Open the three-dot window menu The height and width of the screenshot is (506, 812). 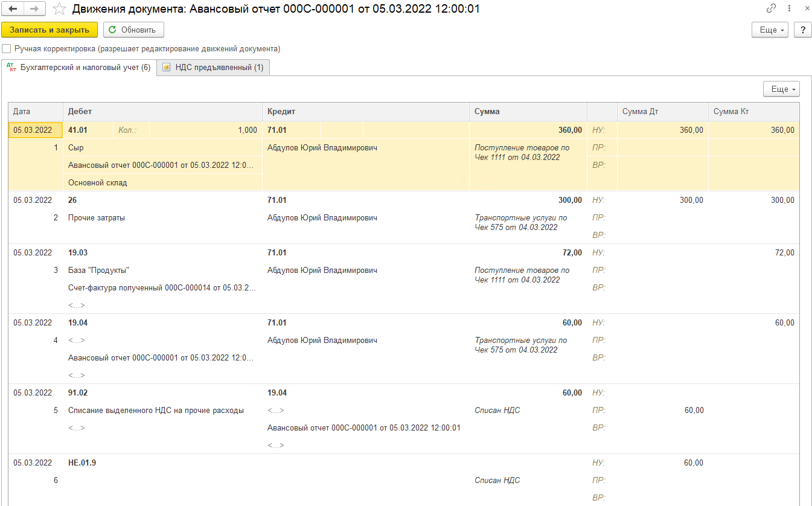(x=789, y=9)
